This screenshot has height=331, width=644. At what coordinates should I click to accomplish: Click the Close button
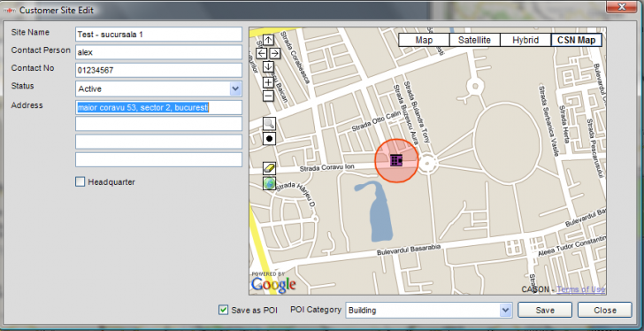pos(604,310)
